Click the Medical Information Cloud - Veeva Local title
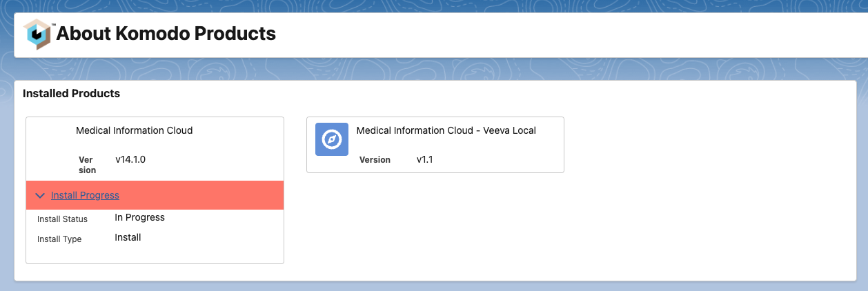 (x=446, y=130)
